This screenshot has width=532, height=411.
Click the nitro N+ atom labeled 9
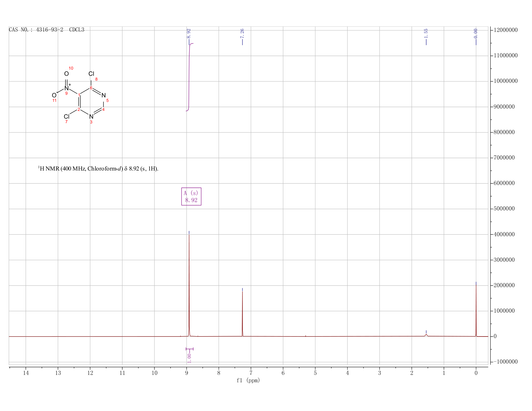pos(67,88)
